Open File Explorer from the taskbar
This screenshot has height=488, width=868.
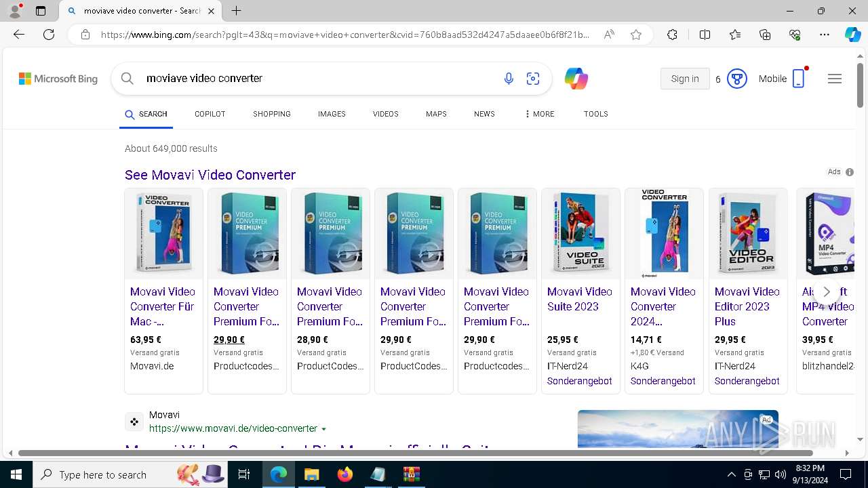click(x=311, y=474)
